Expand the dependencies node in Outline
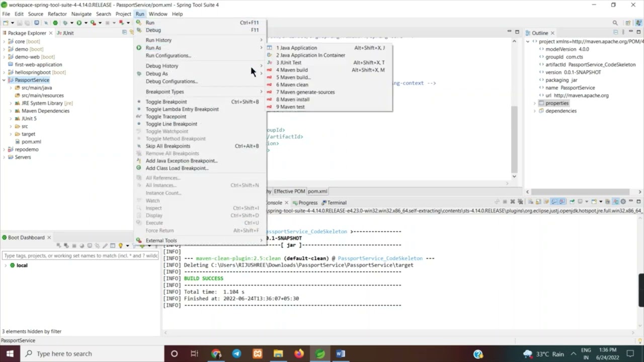The height and width of the screenshot is (362, 644). pos(534,111)
